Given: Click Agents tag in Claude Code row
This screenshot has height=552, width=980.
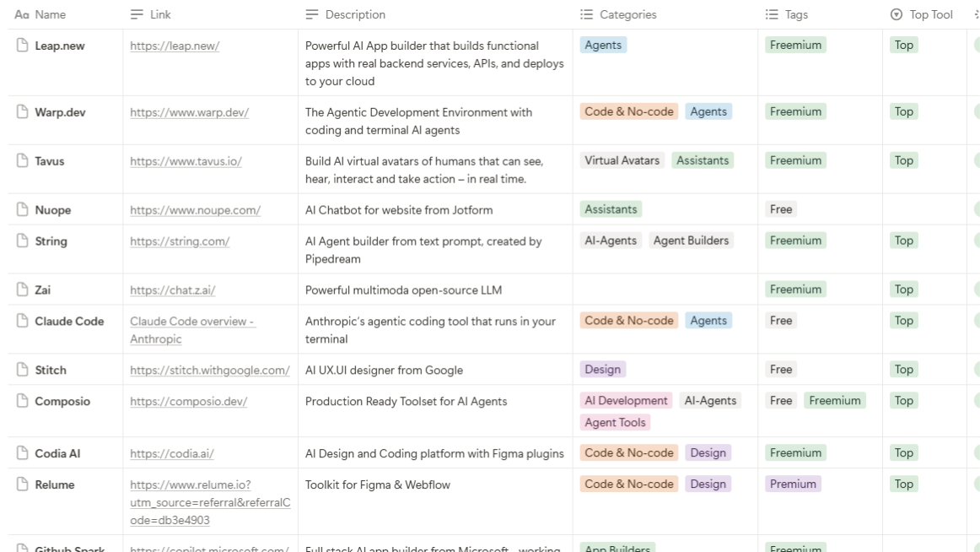Looking at the screenshot, I should coord(708,320).
